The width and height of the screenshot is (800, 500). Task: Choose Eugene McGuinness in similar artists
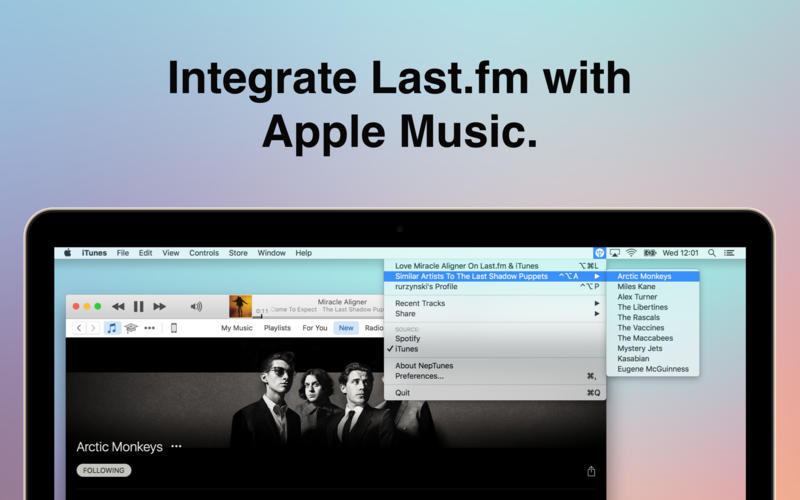click(x=653, y=369)
